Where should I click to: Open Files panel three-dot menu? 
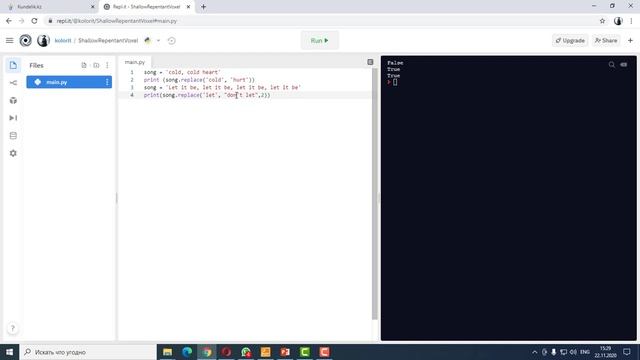click(x=107, y=65)
